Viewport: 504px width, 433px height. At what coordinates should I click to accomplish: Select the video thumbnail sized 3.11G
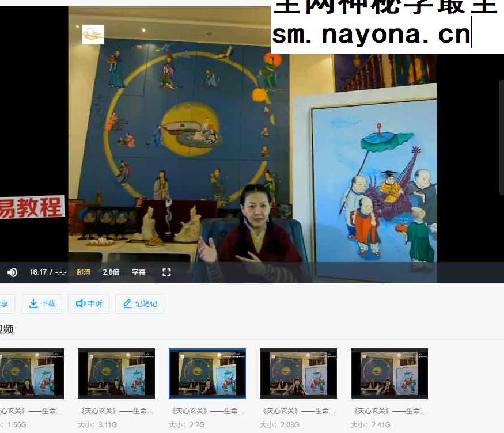point(116,374)
